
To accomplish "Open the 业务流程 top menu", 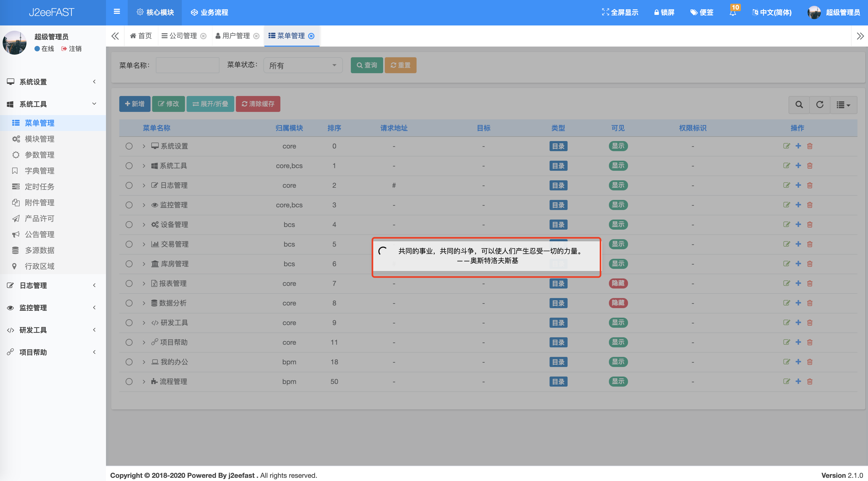I will point(210,12).
